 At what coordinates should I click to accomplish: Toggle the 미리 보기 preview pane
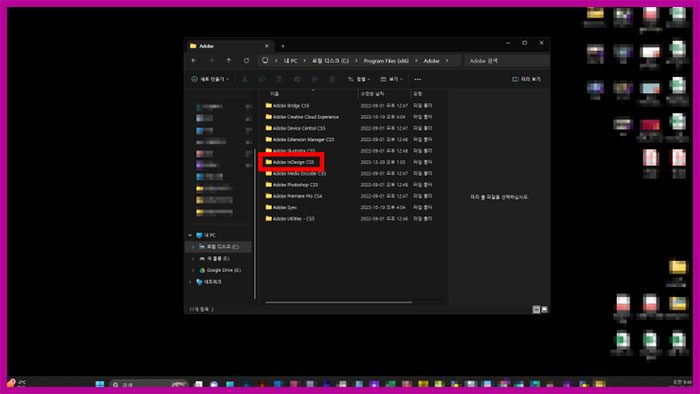(526, 79)
